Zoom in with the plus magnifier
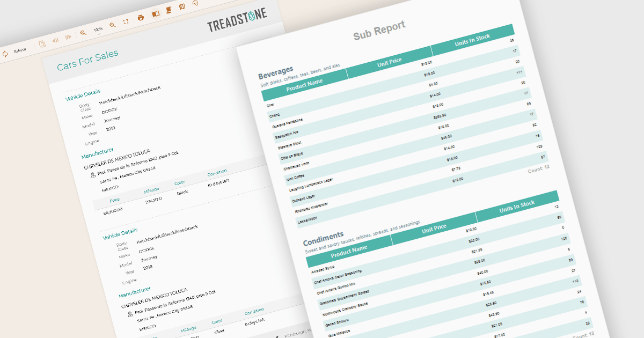 [x=113, y=25]
